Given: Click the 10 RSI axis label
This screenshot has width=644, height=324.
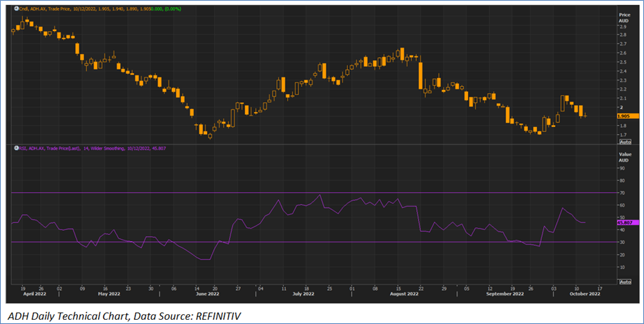Looking at the screenshot, I should (622, 267).
